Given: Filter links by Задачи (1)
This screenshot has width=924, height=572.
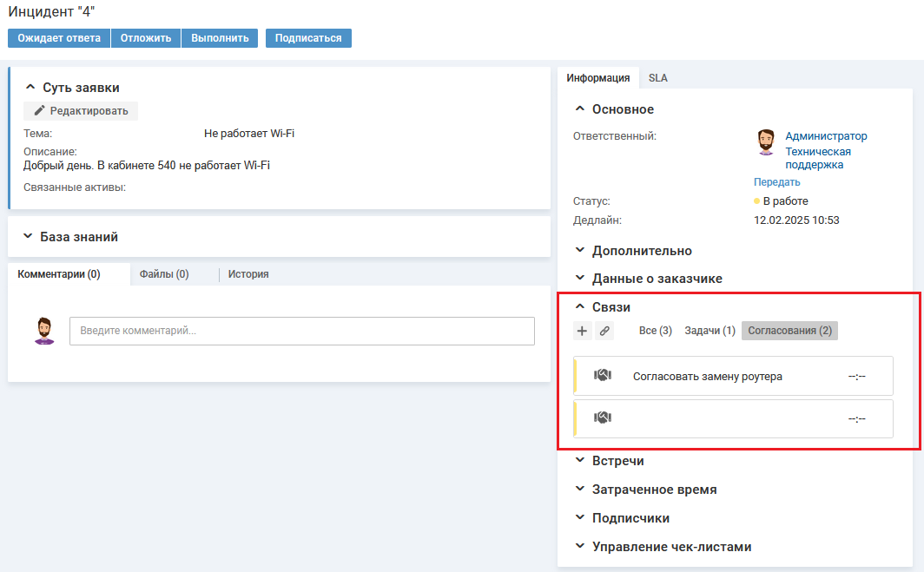Looking at the screenshot, I should [709, 331].
